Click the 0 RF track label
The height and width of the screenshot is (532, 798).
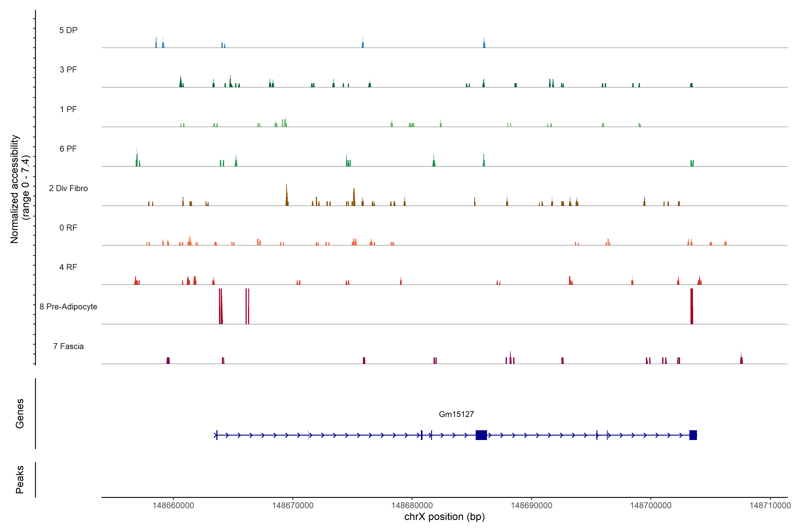click(x=68, y=228)
